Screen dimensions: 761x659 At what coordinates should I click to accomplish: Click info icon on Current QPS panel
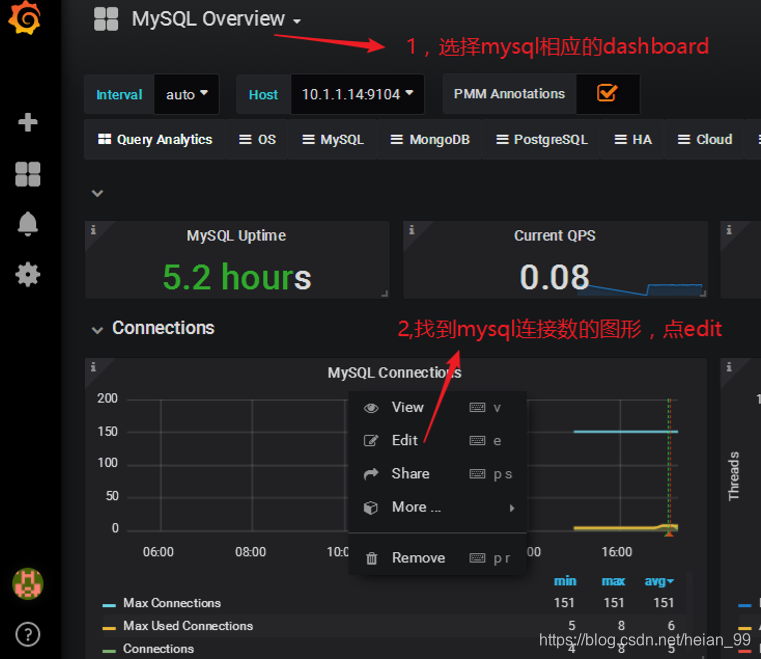412,230
